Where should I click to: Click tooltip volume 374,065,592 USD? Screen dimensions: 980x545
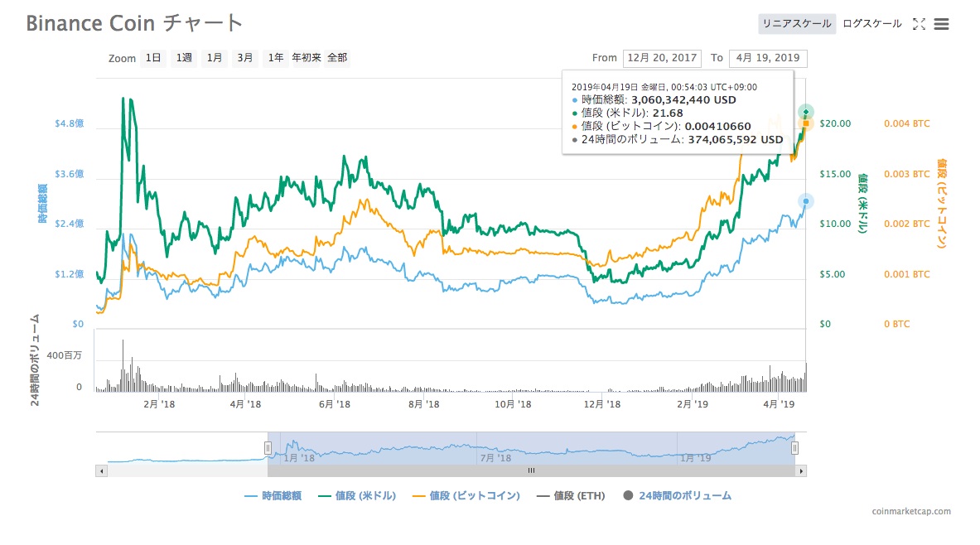click(735, 139)
